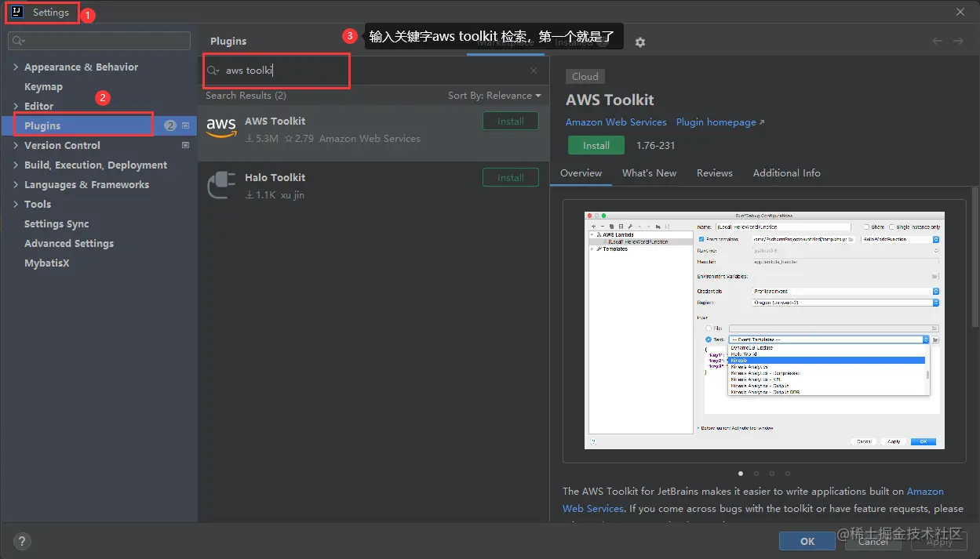Click the settings gear icon beside plugin tabs
980x559 pixels.
[x=640, y=42]
